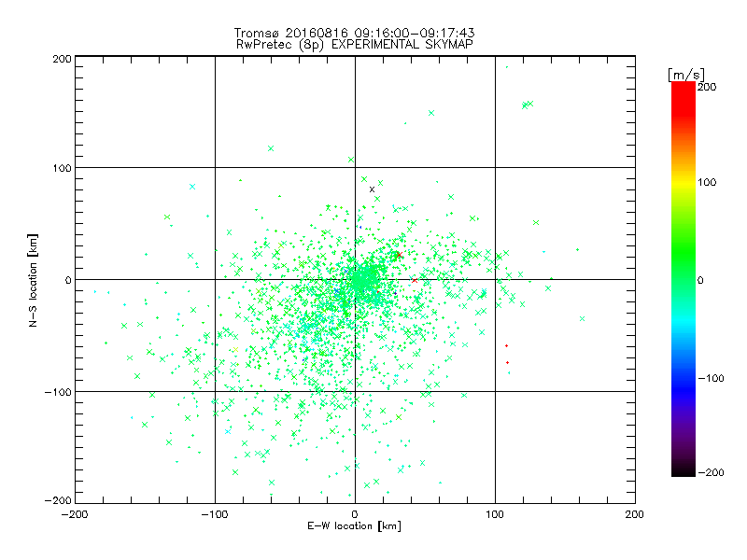Click the black X marker north of center
Screen dimensions: 747x560
[372, 189]
